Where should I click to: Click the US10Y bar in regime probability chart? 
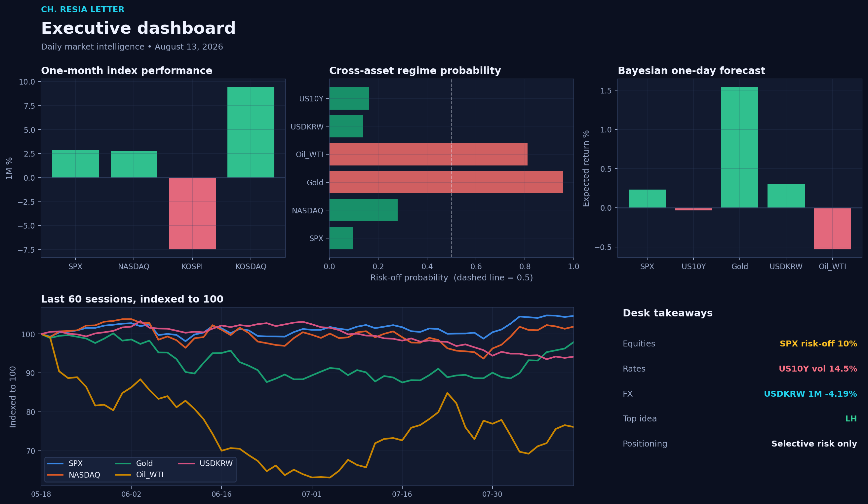point(349,98)
